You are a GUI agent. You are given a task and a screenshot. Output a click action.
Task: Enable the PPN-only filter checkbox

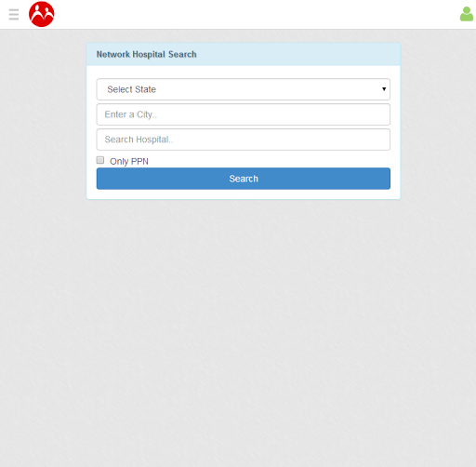click(x=100, y=160)
